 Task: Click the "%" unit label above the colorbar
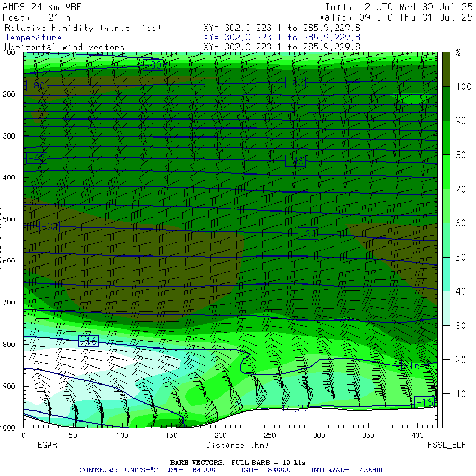pos(458,53)
